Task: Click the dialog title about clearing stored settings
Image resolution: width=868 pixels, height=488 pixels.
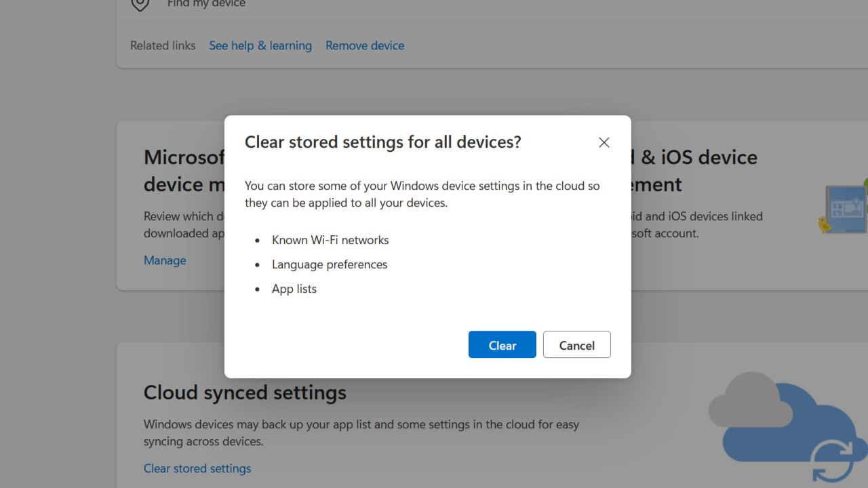Action: click(x=382, y=142)
